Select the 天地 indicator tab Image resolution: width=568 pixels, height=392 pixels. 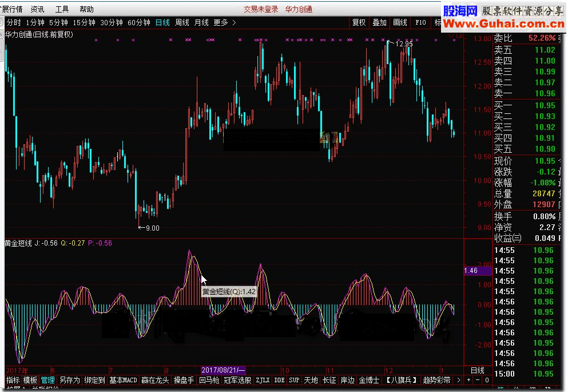pyautogui.click(x=311, y=380)
